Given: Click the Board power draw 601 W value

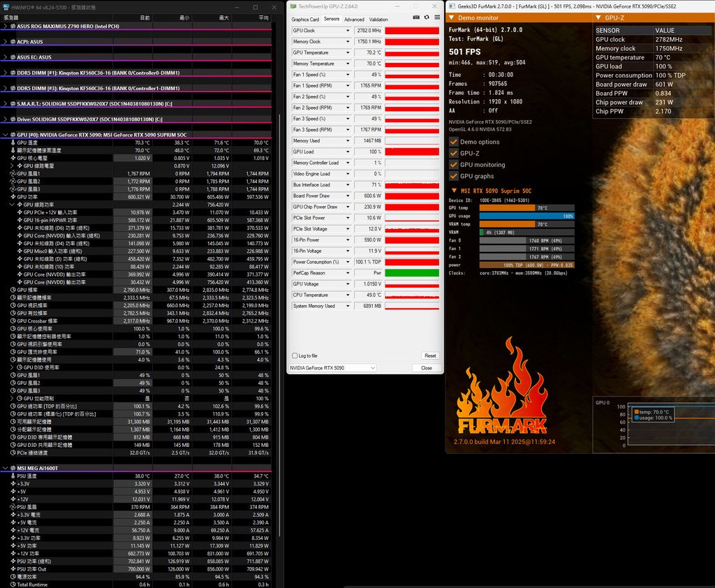Looking at the screenshot, I should click(x=664, y=84).
